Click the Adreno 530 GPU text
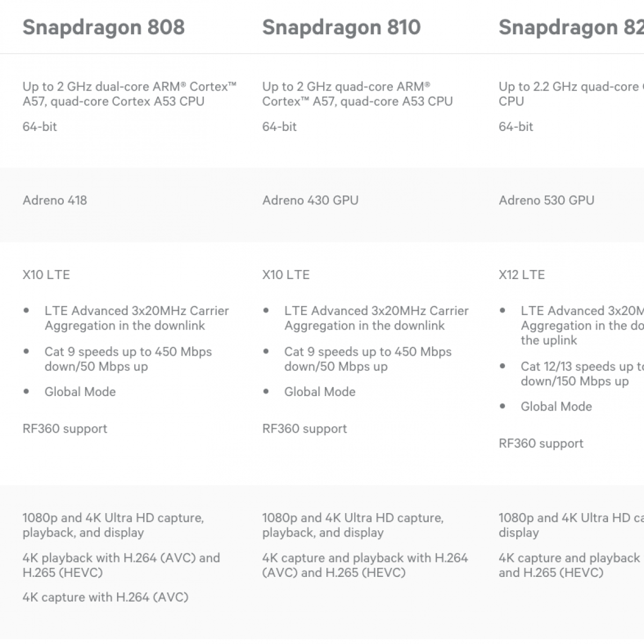 tap(546, 200)
